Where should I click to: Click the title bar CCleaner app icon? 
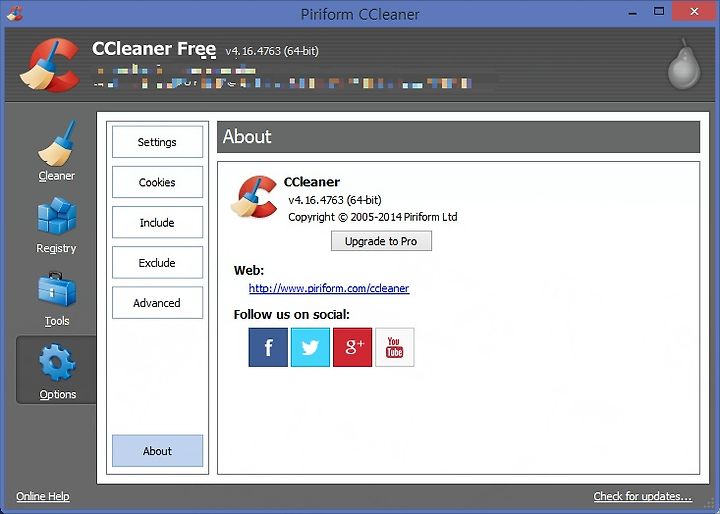tap(15, 13)
